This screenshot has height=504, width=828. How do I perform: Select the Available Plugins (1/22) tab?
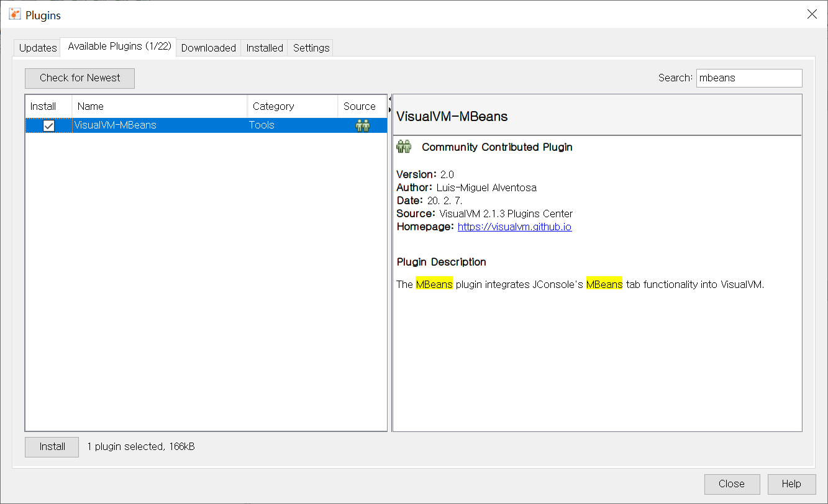click(x=119, y=47)
